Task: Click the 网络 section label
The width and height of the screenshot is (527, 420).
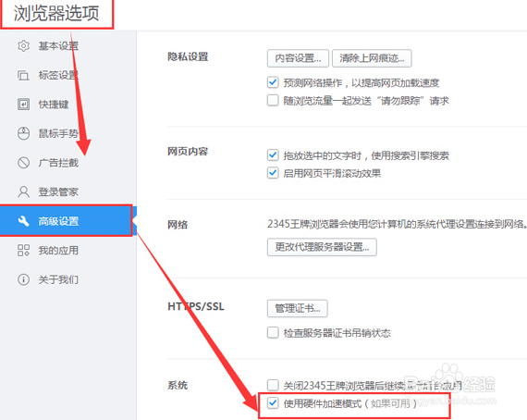Action: click(x=178, y=225)
